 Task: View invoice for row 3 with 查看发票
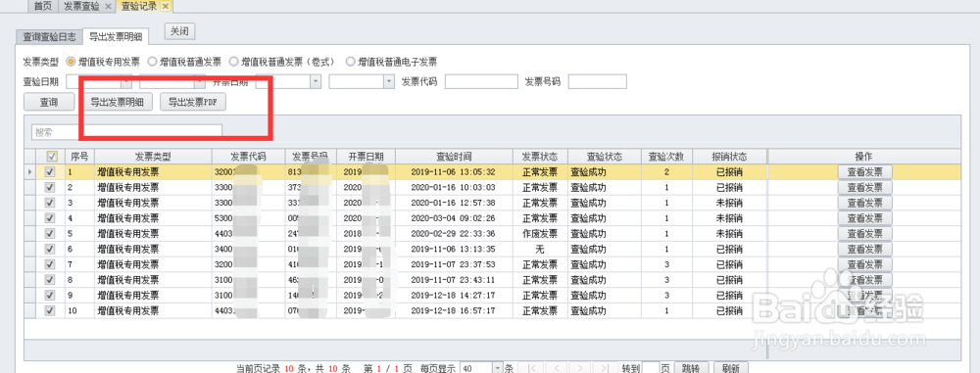click(x=865, y=203)
